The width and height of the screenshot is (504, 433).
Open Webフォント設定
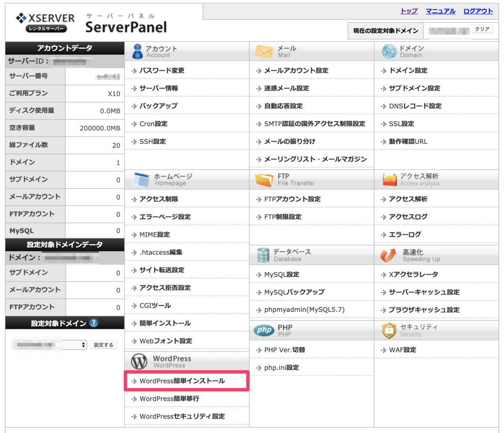tap(166, 341)
